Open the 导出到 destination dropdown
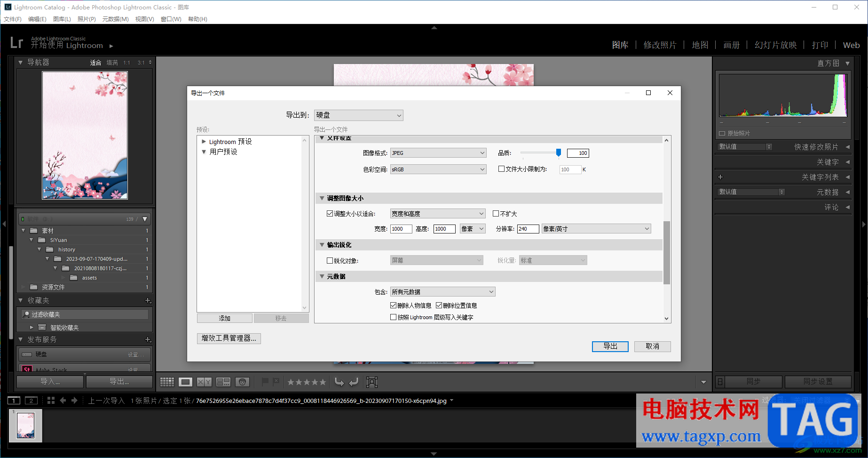This screenshot has width=868, height=458. (x=358, y=115)
